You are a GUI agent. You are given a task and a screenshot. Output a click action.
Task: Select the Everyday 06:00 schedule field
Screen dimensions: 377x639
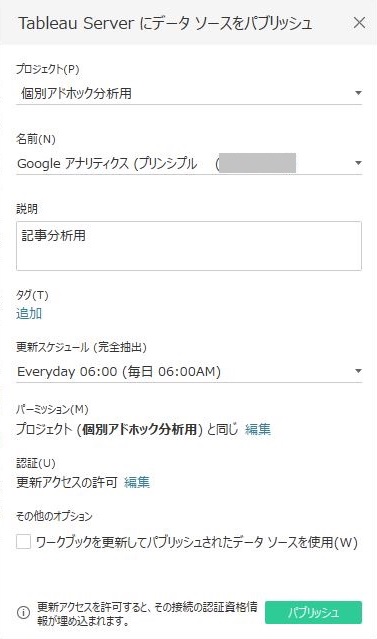pyautogui.click(x=189, y=371)
